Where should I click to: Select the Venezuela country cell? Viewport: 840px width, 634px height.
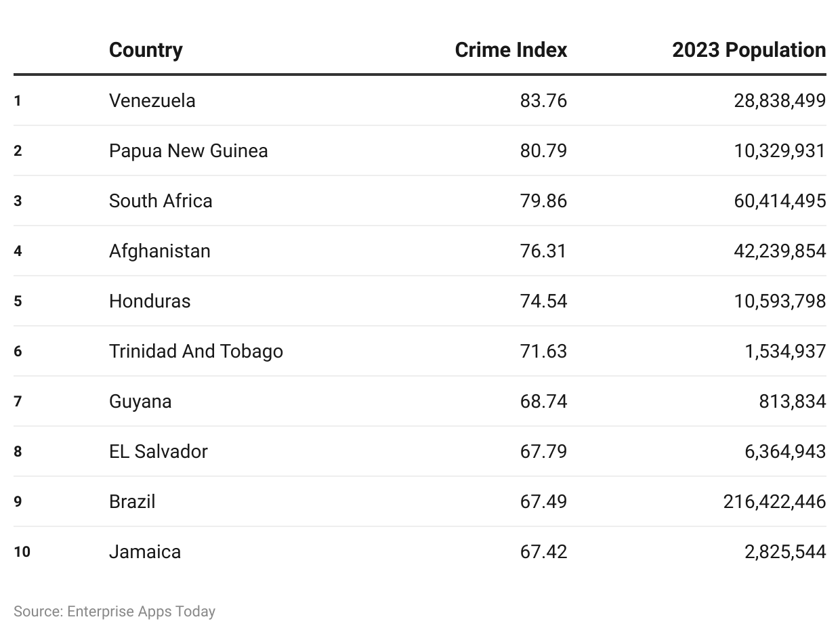152,100
